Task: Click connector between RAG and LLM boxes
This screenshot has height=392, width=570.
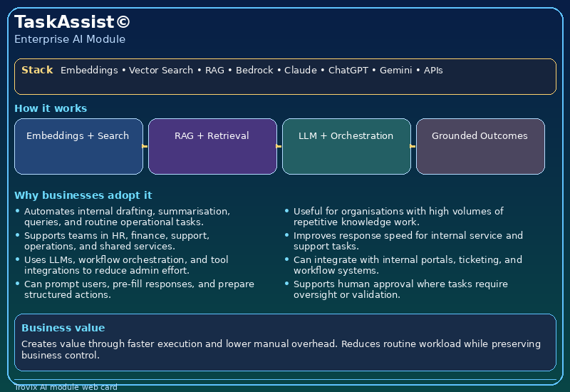Action: tap(279, 146)
